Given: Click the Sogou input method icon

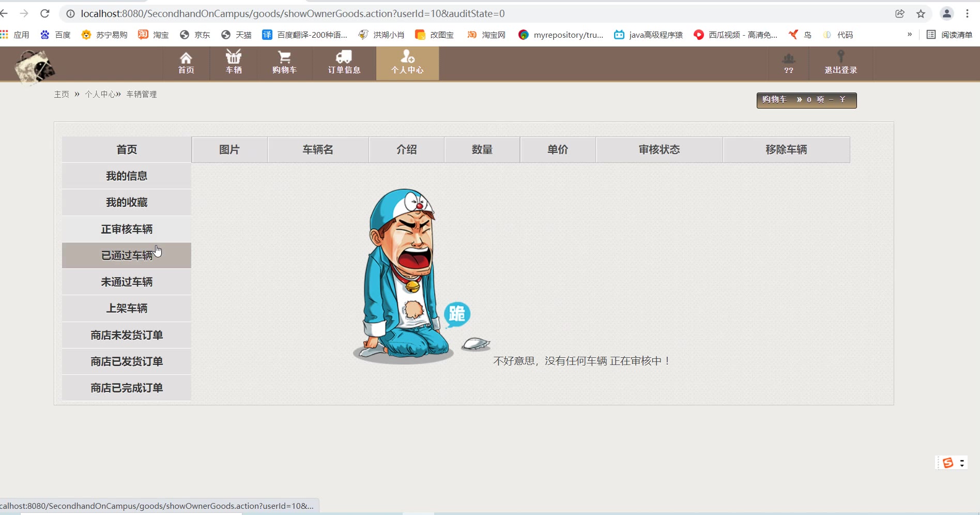Looking at the screenshot, I should click(947, 463).
